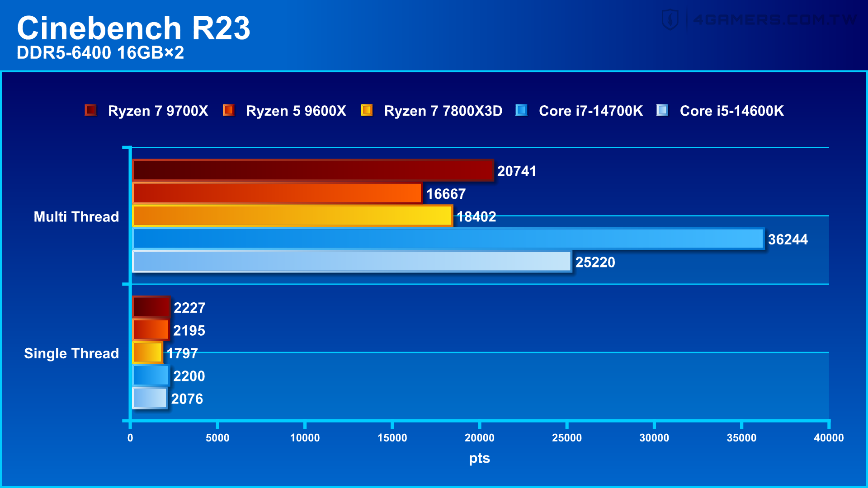Viewport: 868px width, 488px height.
Task: Click the value label '20741'
Action: point(517,171)
